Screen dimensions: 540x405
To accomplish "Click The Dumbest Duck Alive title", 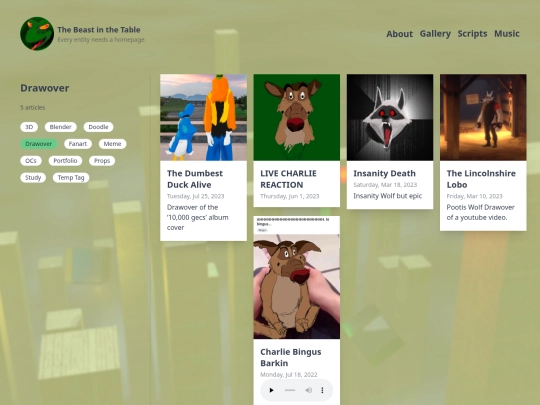I will (x=195, y=179).
